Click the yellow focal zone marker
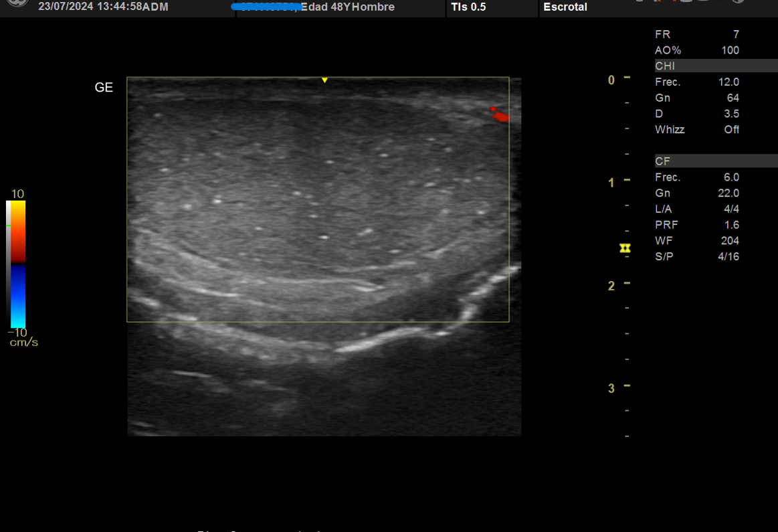The image size is (778, 532). 625,248
